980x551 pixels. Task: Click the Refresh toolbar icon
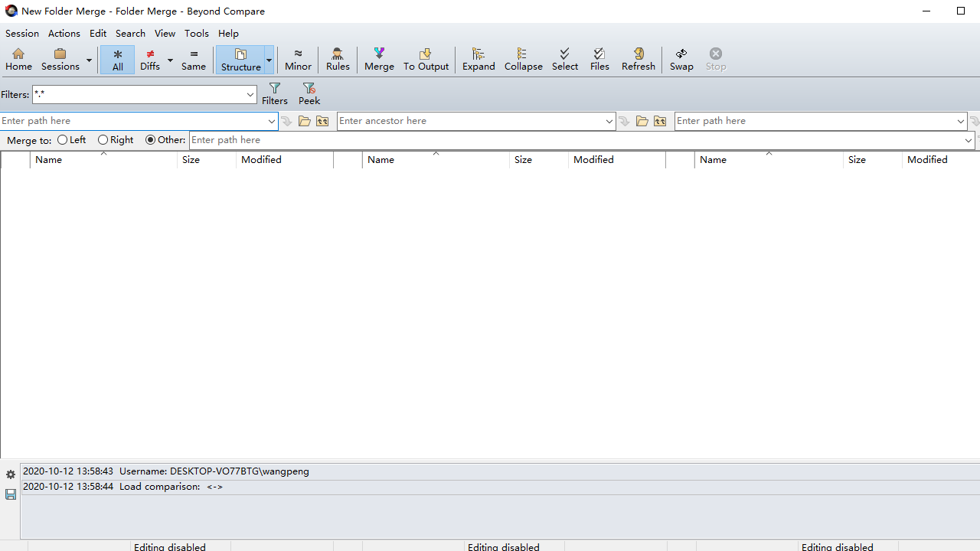[x=638, y=59]
